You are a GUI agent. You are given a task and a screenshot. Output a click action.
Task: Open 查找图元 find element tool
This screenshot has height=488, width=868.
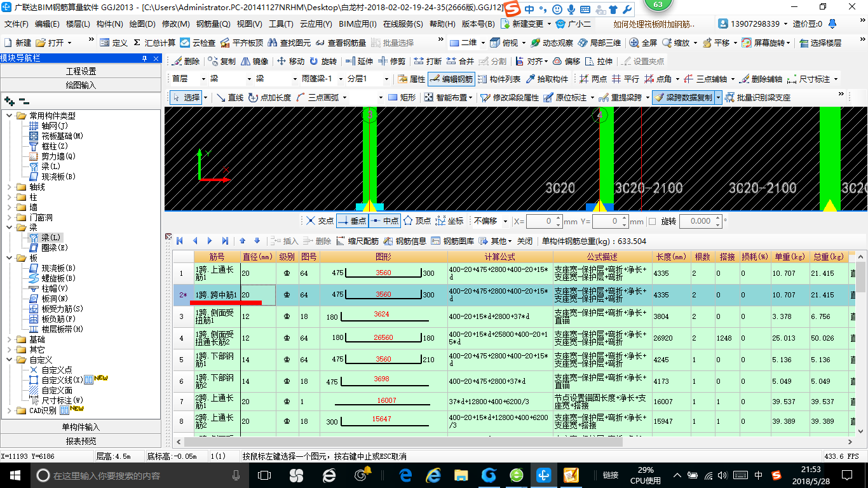pos(289,43)
